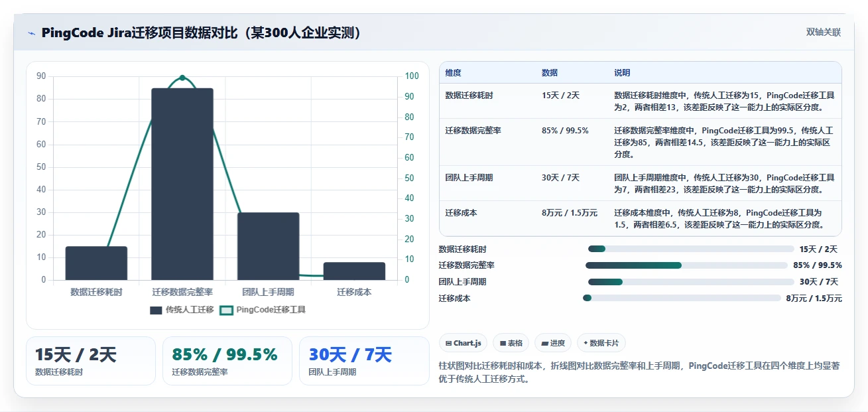Open the 85% / 99.5% data card
The width and height of the screenshot is (868, 412).
pos(227,361)
